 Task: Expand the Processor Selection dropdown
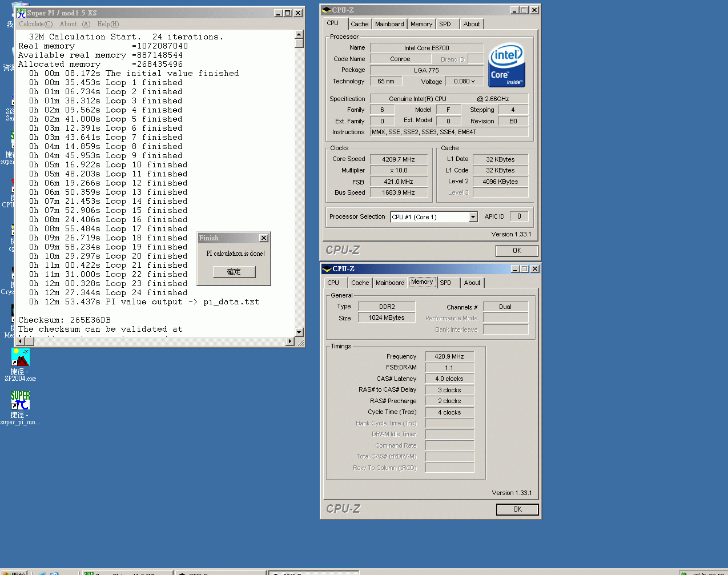tap(473, 217)
